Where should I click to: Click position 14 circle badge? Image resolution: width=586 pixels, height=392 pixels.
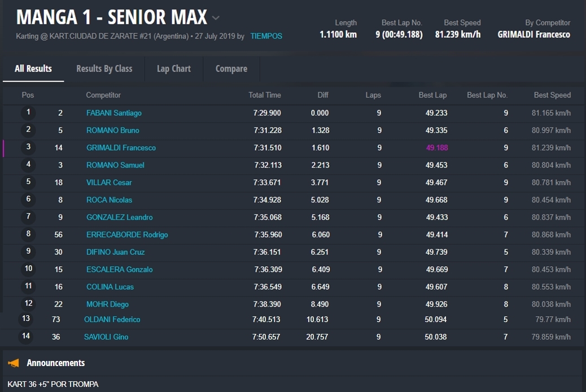click(x=26, y=337)
